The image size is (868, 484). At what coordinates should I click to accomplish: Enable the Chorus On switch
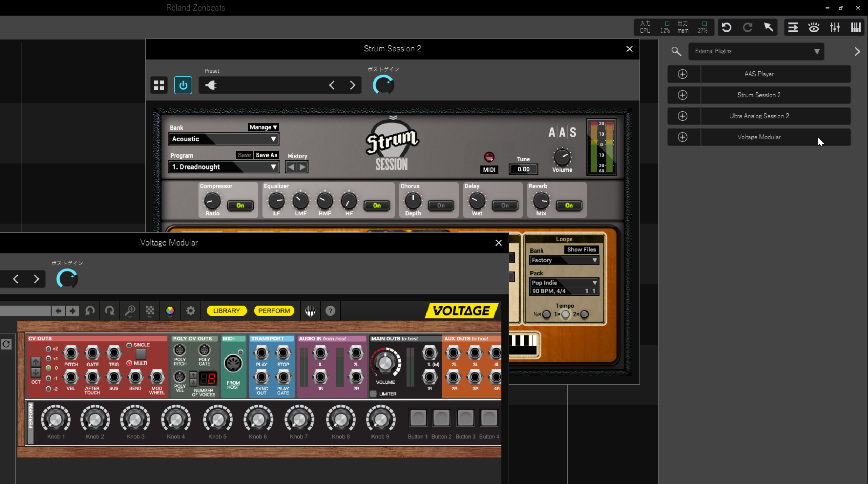click(441, 206)
